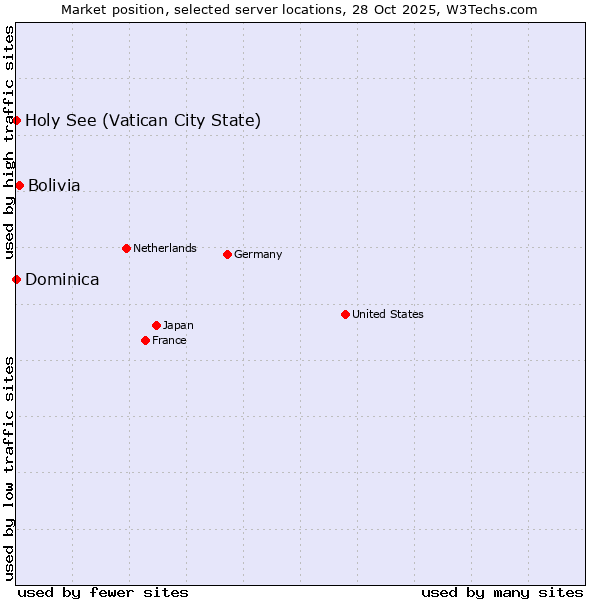This screenshot has width=600, height=600.
Task: Click the United States label text
Action: [388, 314]
